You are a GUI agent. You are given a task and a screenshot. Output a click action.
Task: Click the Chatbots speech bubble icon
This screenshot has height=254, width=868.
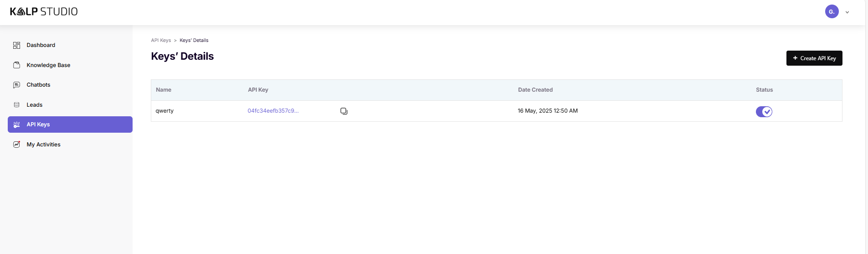click(17, 85)
